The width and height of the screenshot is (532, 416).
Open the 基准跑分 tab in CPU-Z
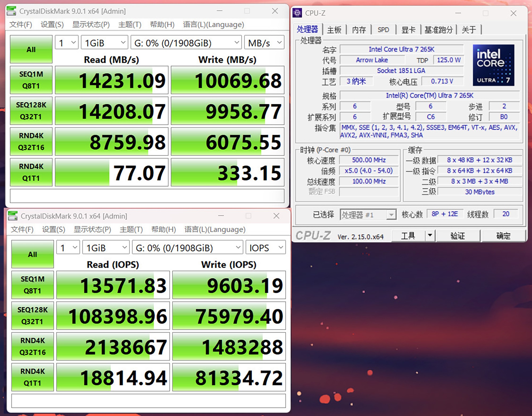438,30
